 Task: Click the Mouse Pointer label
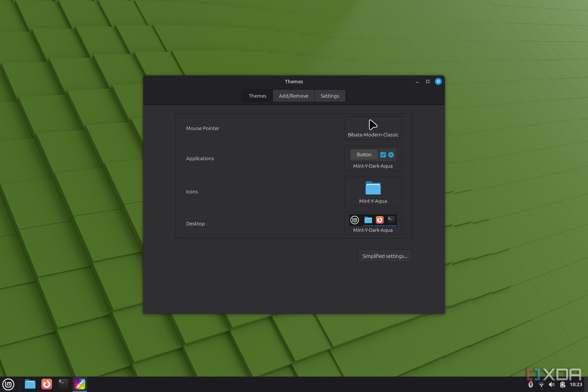202,128
